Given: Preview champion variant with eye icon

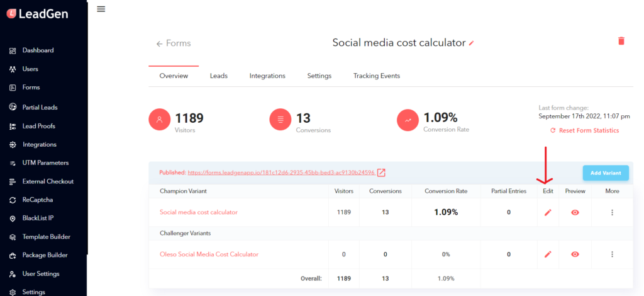Looking at the screenshot, I should pos(575,212).
